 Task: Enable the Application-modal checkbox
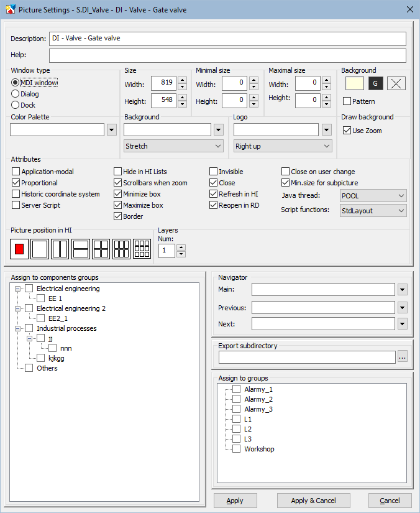tap(16, 172)
